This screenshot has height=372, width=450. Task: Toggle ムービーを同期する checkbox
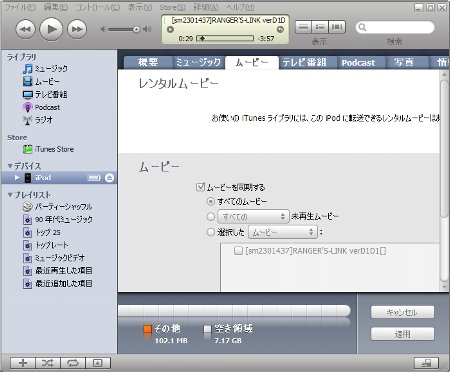point(200,187)
